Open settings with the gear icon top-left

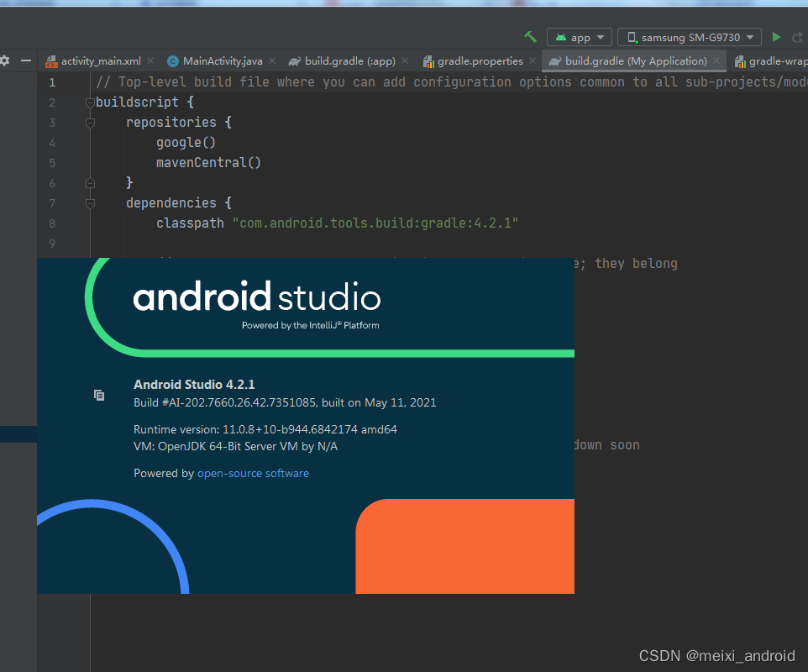tap(5, 60)
